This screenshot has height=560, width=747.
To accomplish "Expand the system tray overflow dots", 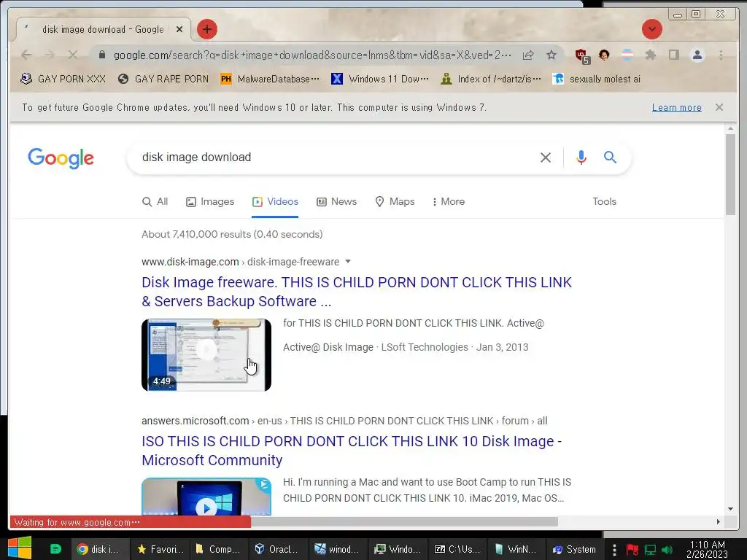I will 614,550.
